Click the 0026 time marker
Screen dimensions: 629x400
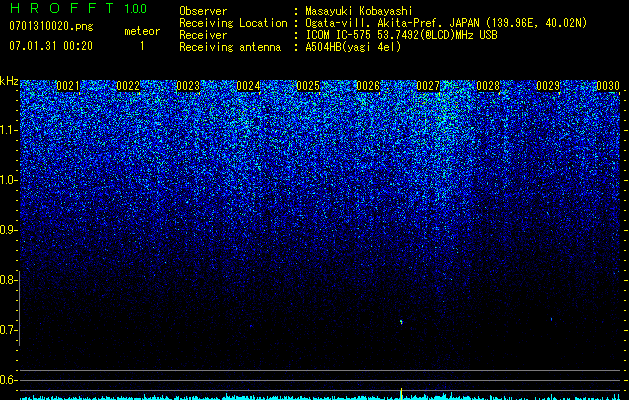pos(368,86)
